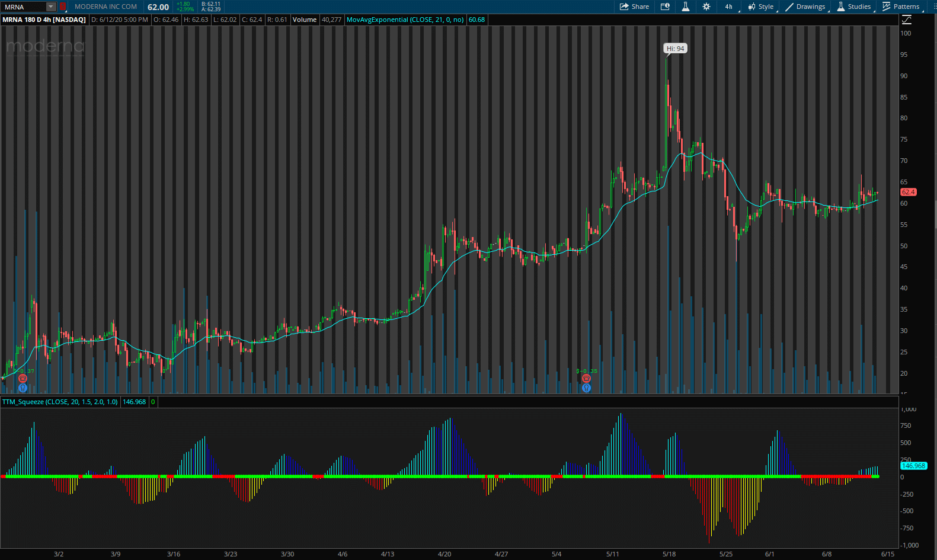Click the close price C: 62.4
Screen dimensions: 937x560
tap(252, 20)
